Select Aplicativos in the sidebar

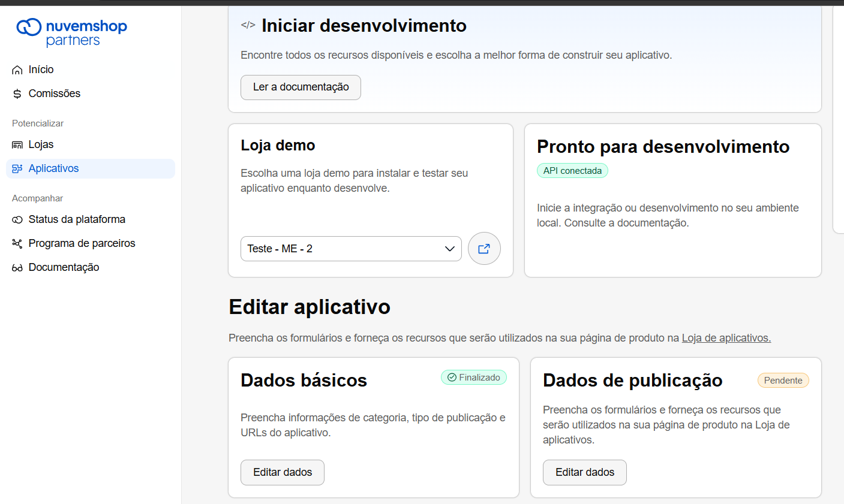pyautogui.click(x=91, y=168)
